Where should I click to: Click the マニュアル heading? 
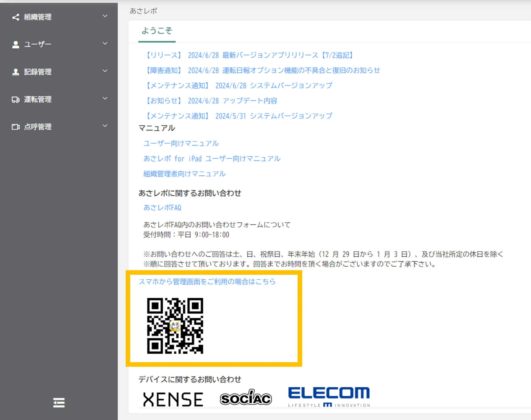[x=157, y=128]
